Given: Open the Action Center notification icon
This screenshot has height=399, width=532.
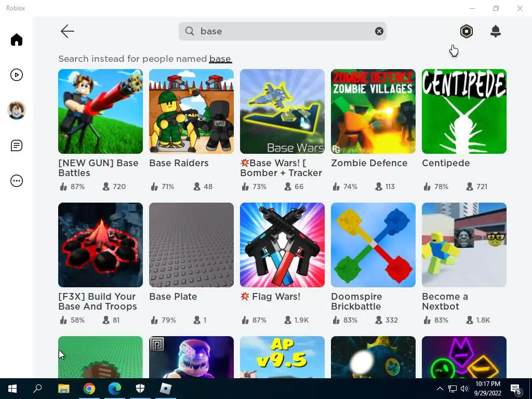Looking at the screenshot, I should (x=516, y=389).
